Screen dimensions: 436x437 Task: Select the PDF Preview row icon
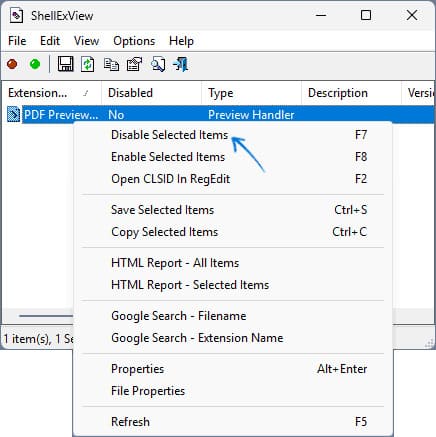click(x=14, y=115)
